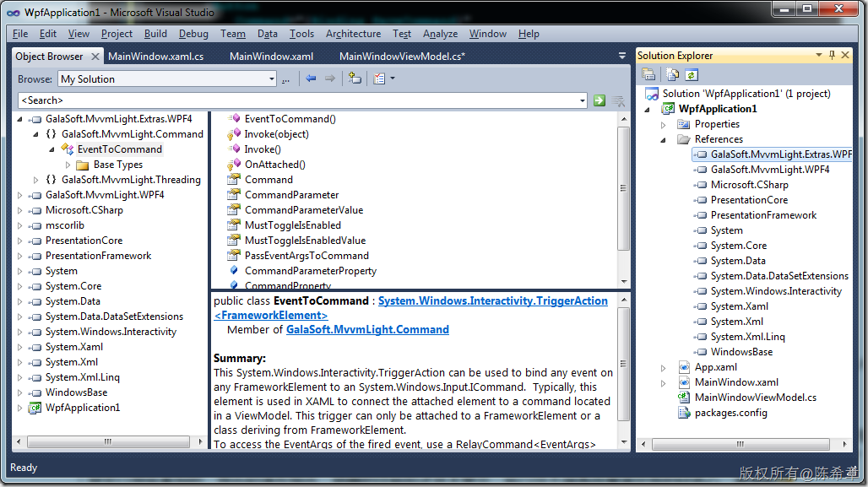Select Solution 'WpfApplication1' root node
Image resolution: width=868 pixels, height=487 pixels.
(746, 94)
